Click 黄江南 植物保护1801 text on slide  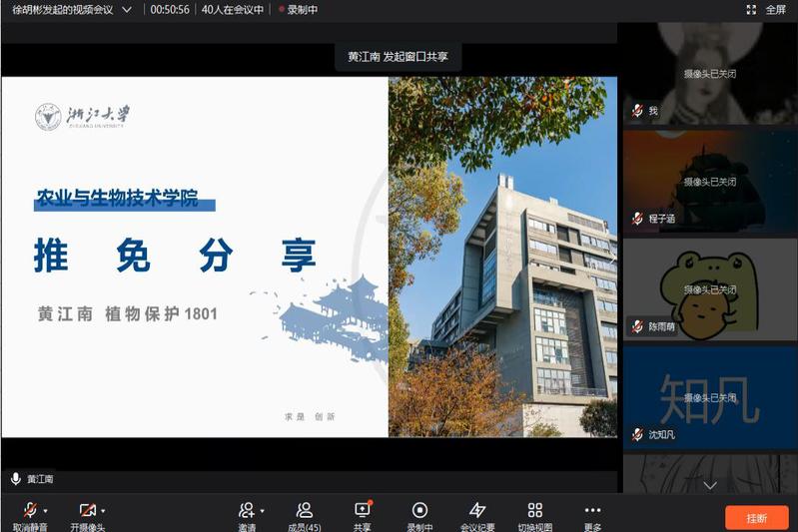[128, 313]
